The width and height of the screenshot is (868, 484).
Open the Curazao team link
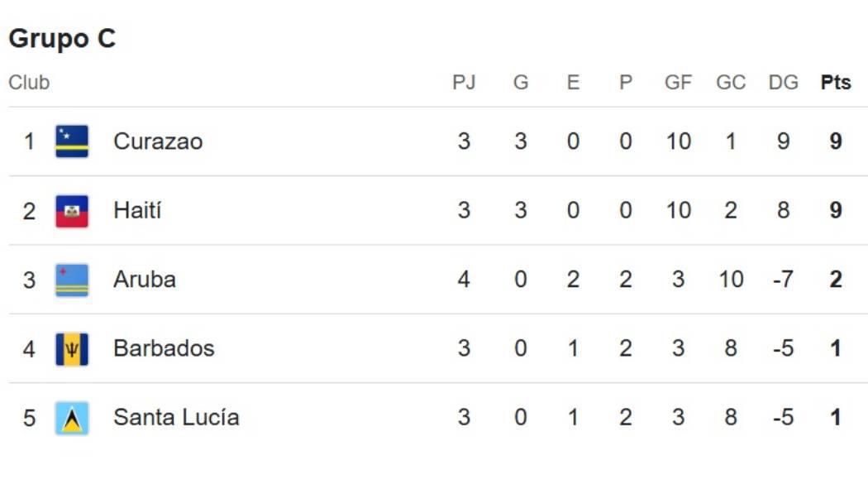158,141
